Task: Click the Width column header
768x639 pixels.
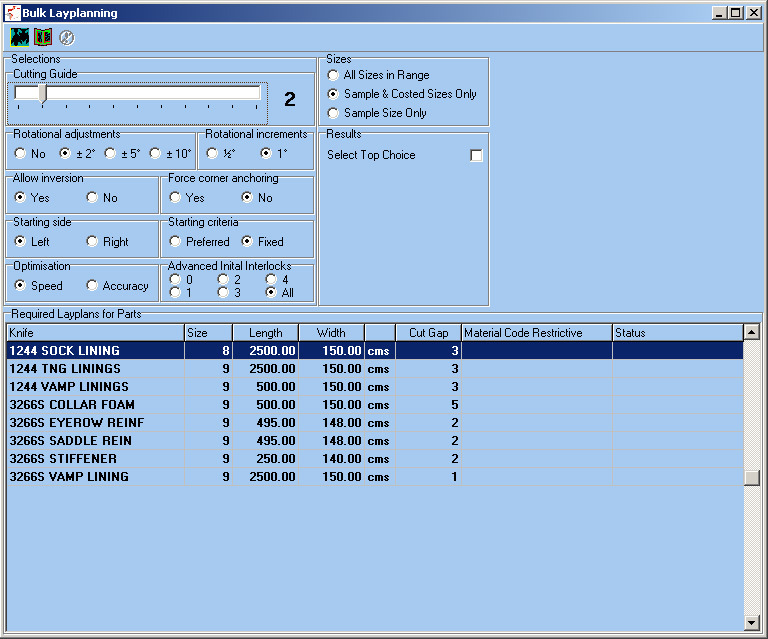Action: pos(331,332)
